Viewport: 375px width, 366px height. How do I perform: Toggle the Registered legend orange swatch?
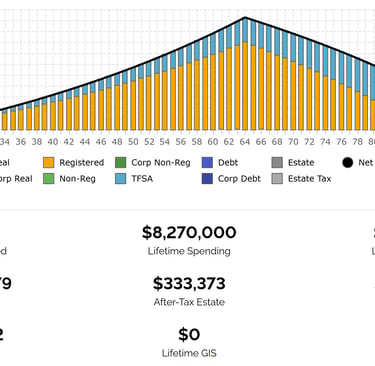coord(49,163)
